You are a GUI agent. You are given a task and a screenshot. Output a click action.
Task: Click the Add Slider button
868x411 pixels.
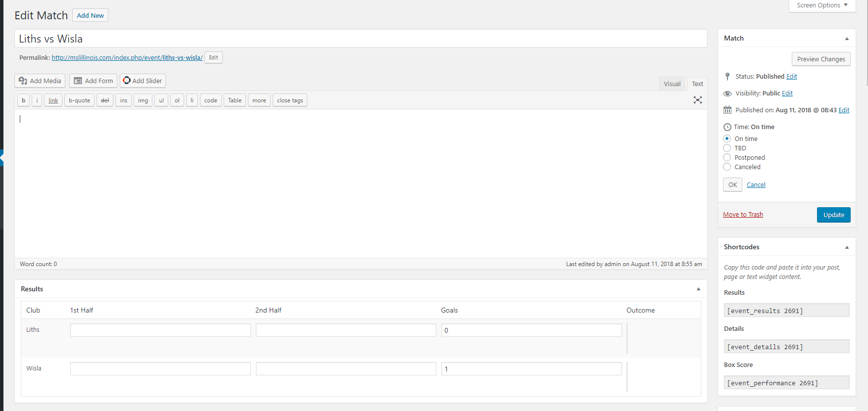point(143,81)
